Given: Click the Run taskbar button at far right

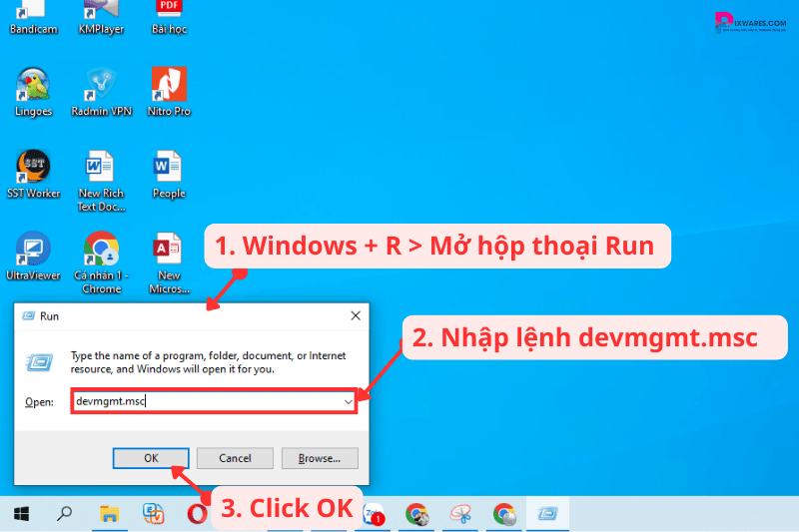Looking at the screenshot, I should click(547, 514).
